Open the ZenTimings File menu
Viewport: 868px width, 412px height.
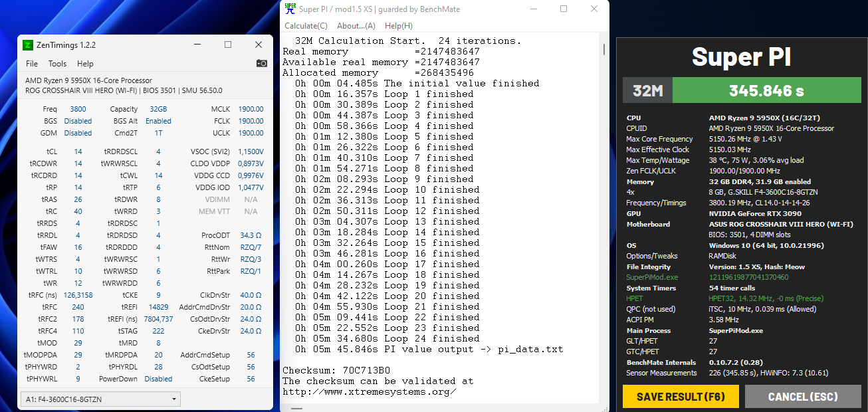32,64
